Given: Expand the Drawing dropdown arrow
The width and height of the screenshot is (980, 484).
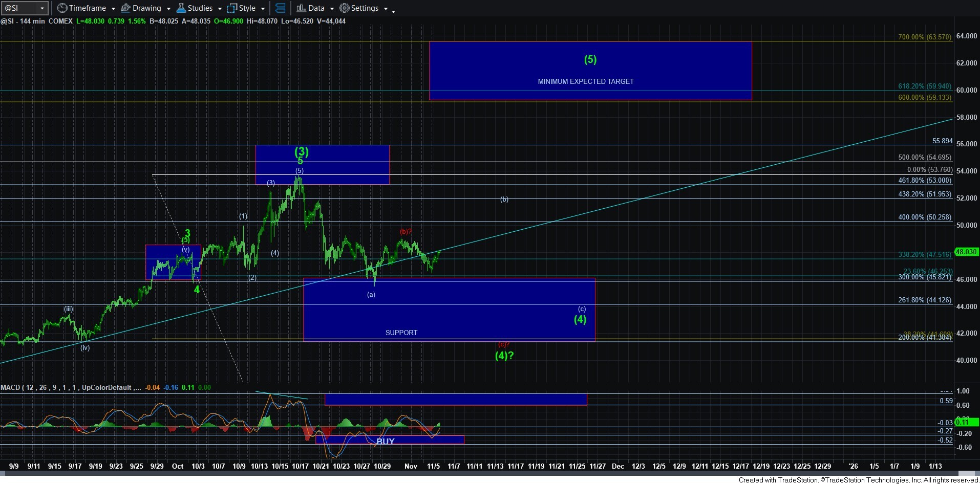Looking at the screenshot, I should (x=168, y=9).
